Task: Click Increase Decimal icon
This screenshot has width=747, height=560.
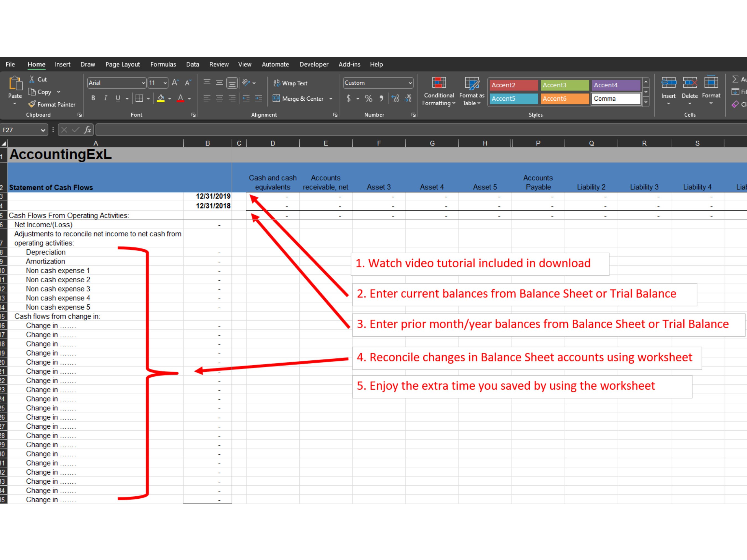Action: 395,98
